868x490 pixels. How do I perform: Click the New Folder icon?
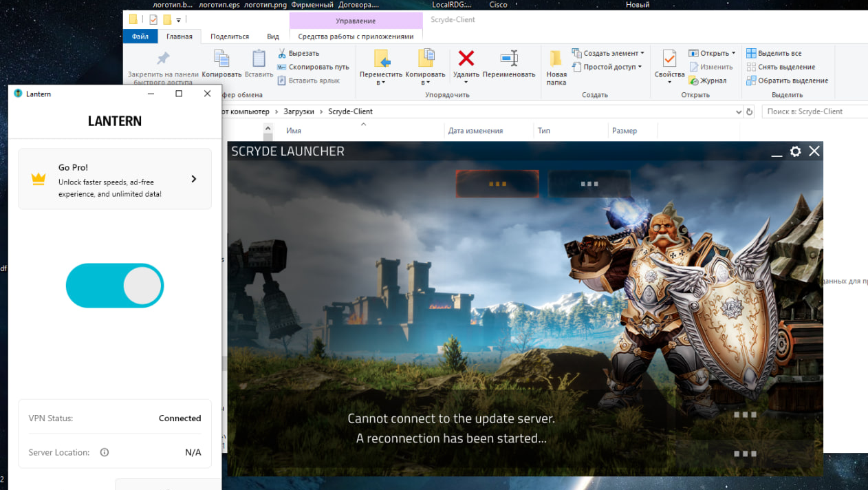pyautogui.click(x=556, y=59)
